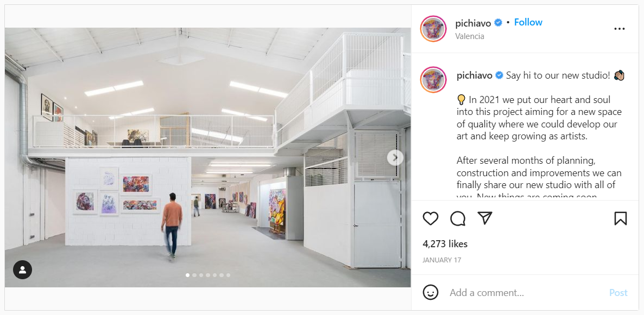Image resolution: width=644 pixels, height=315 pixels.
Task: Open the emoji picker smiley icon
Action: (x=431, y=292)
